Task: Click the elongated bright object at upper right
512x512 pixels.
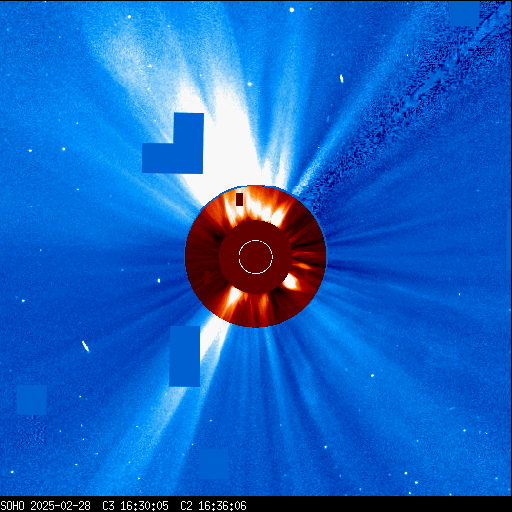Action: 341,79
